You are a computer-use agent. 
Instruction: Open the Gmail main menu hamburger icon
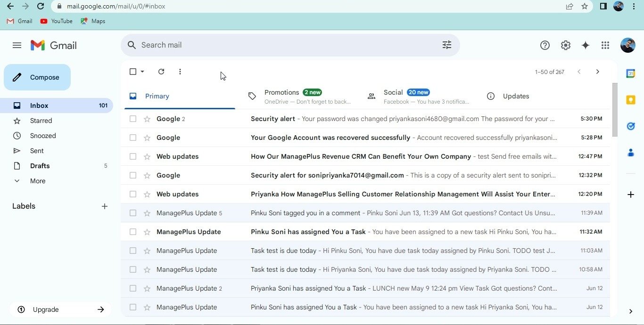[17, 45]
